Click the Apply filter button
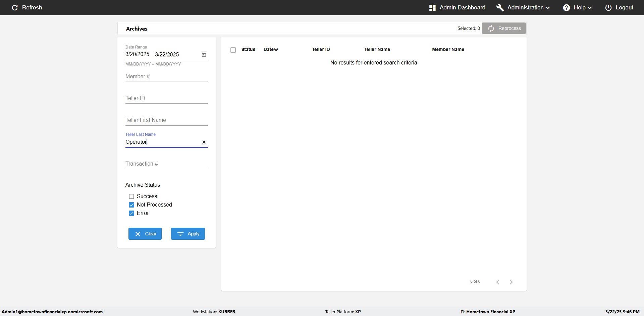Screen dimensions: 644x316 point(188,234)
